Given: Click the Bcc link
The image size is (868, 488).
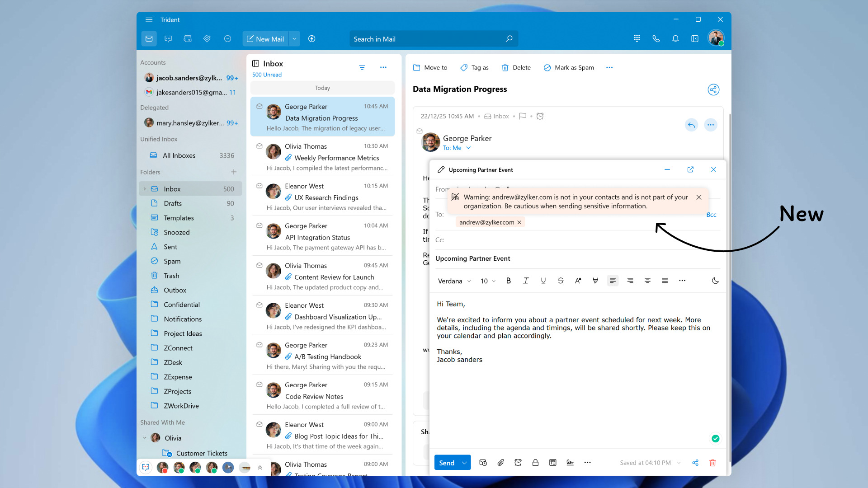Looking at the screenshot, I should click(711, 215).
